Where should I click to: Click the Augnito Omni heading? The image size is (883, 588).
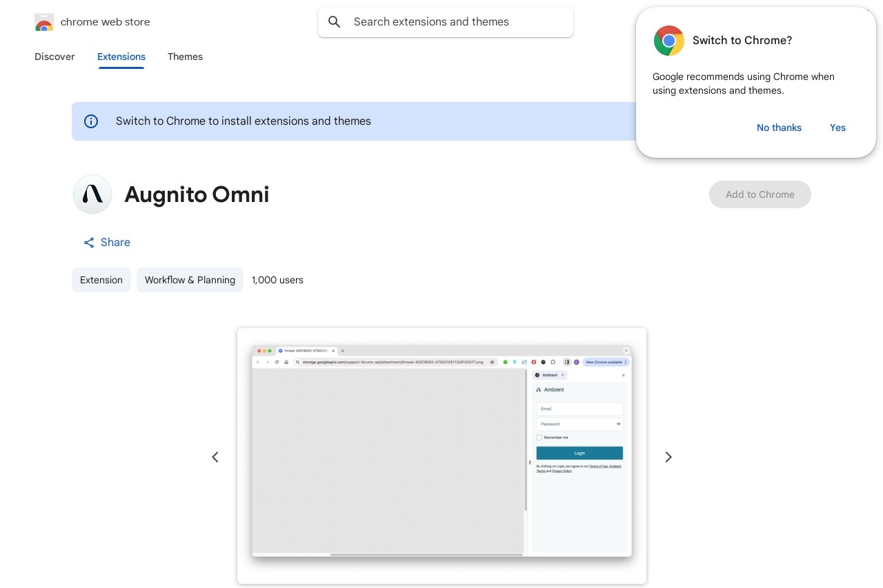[x=197, y=194]
